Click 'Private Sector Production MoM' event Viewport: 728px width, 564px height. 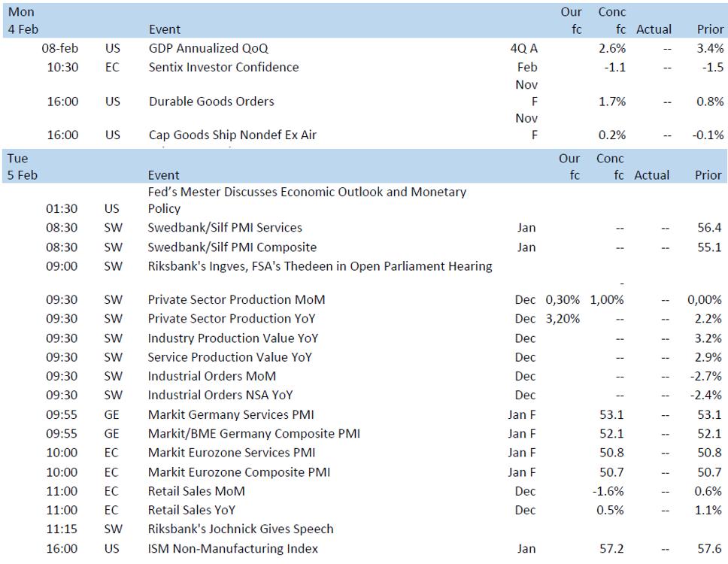(236, 300)
